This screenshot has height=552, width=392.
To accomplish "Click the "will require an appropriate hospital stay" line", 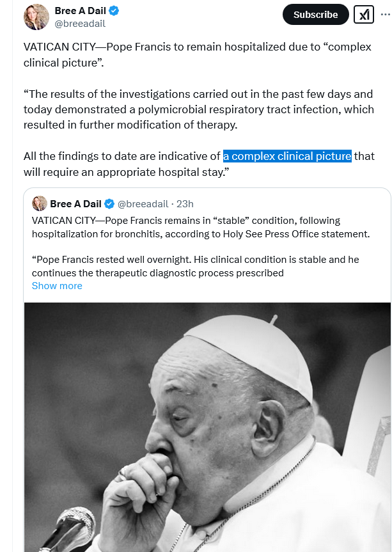I will click(127, 172).
